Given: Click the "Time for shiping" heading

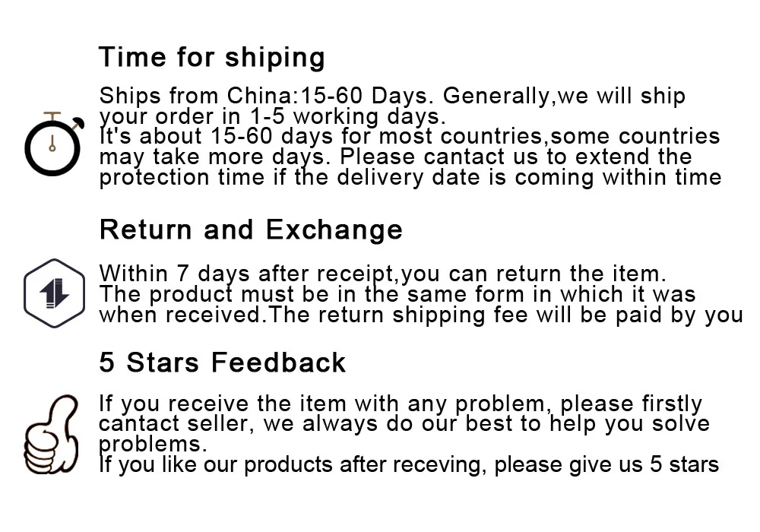Looking at the screenshot, I should pyautogui.click(x=212, y=58).
